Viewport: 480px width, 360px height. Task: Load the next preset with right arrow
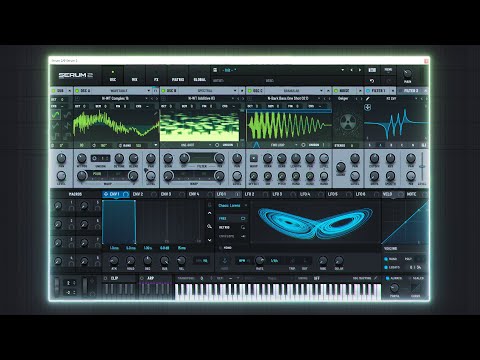360,70
